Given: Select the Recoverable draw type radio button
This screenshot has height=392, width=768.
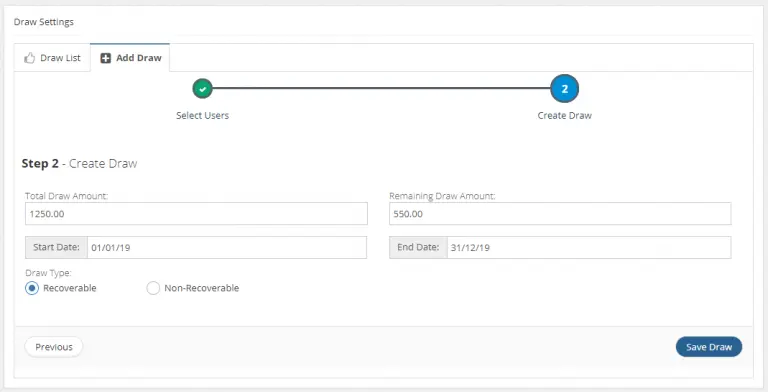Looking at the screenshot, I should pyautogui.click(x=32, y=288).
